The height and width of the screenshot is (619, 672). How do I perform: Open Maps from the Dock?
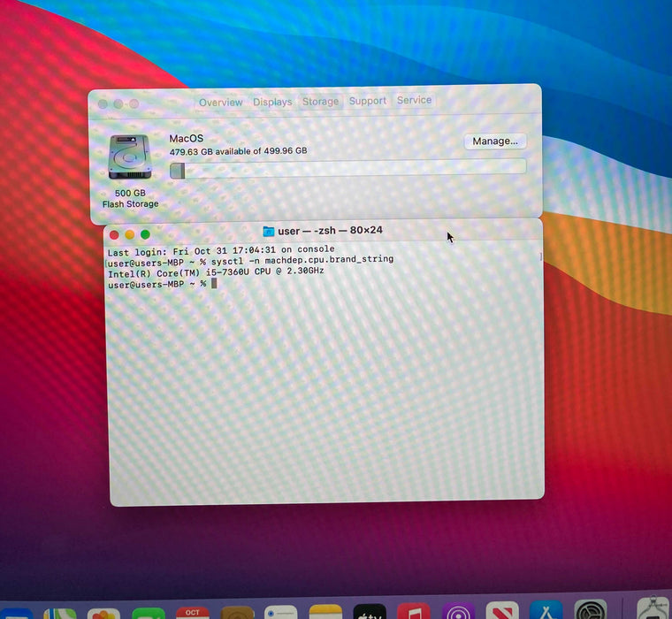[60, 612]
